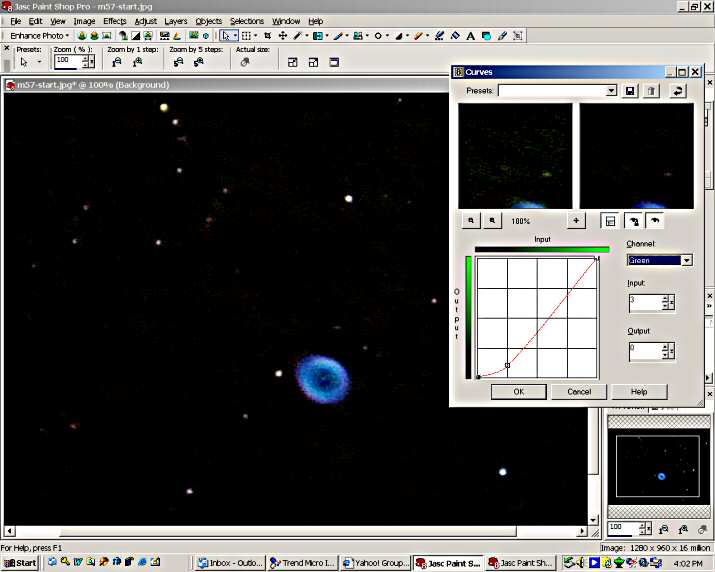This screenshot has width=715, height=572.
Task: Open the Channel dropdown showing Green
Action: (686, 260)
